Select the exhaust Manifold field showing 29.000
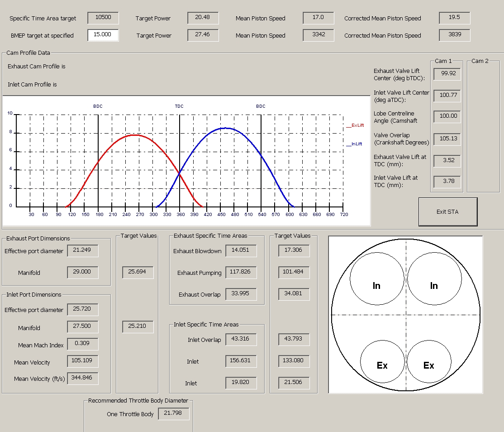The width and height of the screenshot is (504, 432). tap(82, 272)
